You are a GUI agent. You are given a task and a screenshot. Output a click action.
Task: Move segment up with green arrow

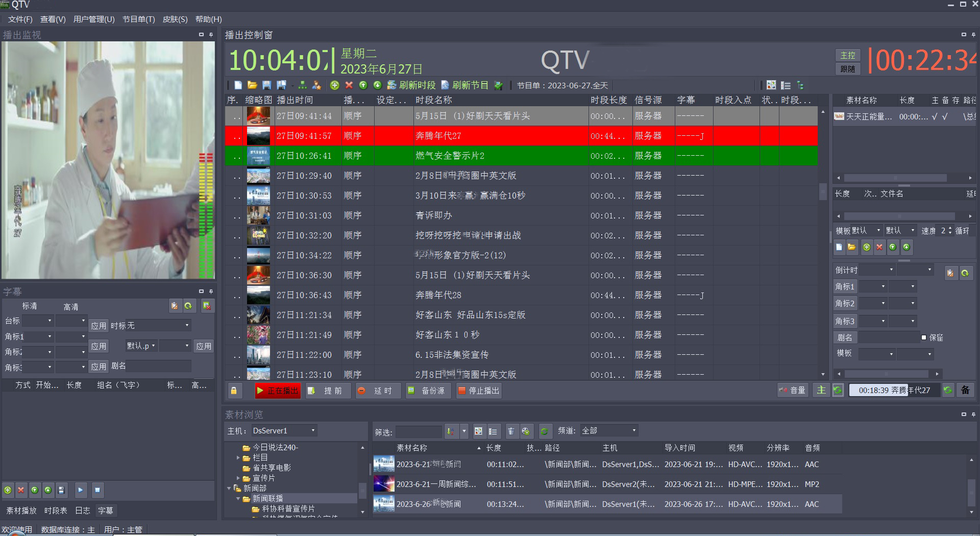(363, 85)
